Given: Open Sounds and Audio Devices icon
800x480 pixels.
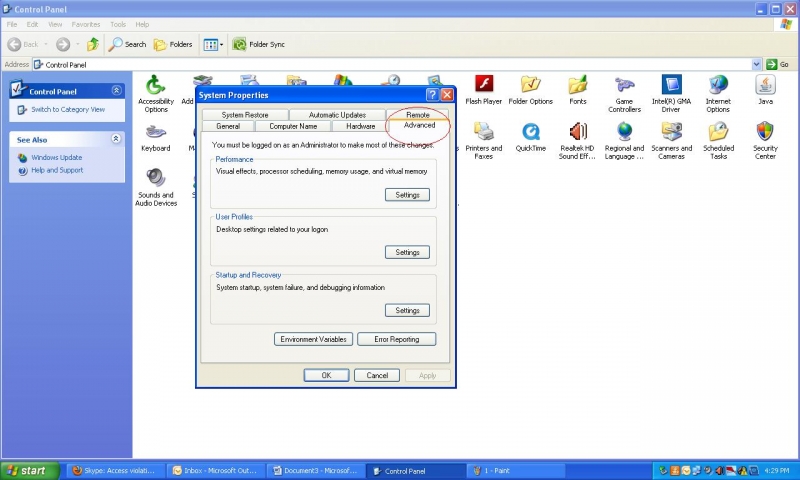Looking at the screenshot, I should click(x=156, y=180).
